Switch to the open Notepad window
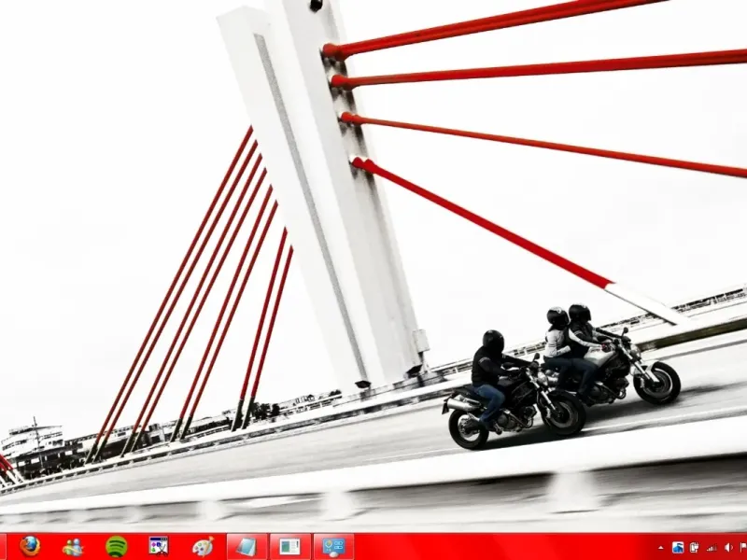Screen dimensions: 747x560 (x=247, y=547)
